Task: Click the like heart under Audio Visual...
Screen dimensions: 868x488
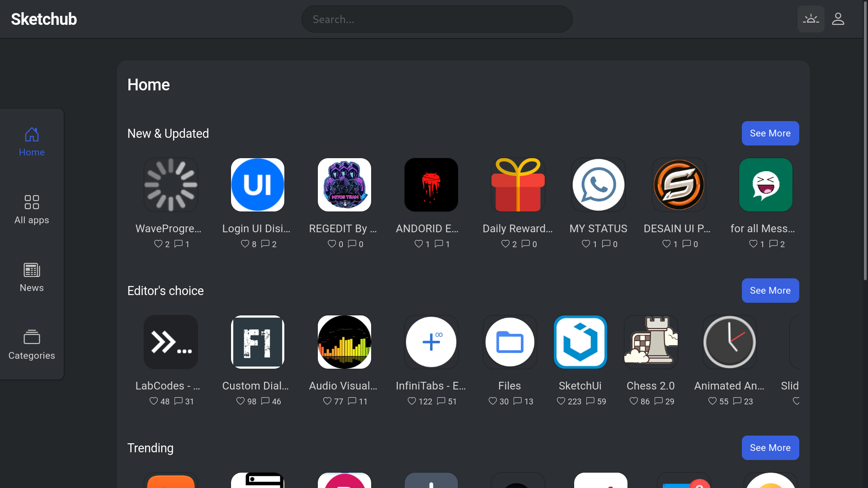Action: (x=327, y=401)
